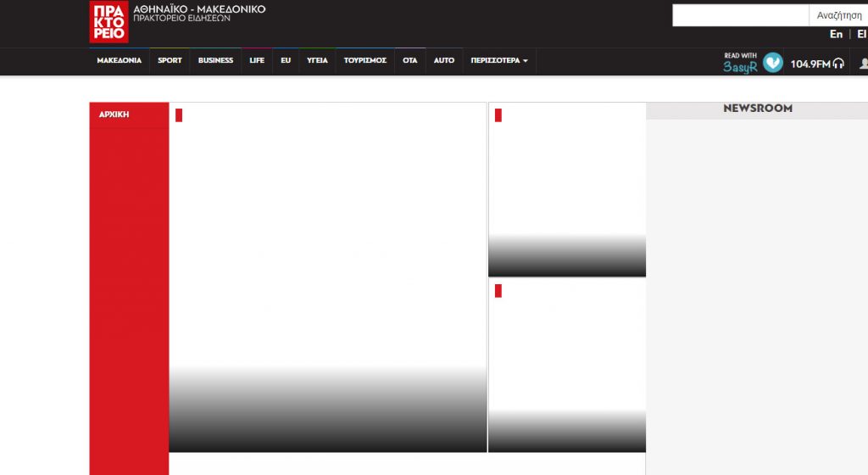The width and height of the screenshot is (868, 475).
Task: Click red marker on top-right article
Action: [x=498, y=115]
